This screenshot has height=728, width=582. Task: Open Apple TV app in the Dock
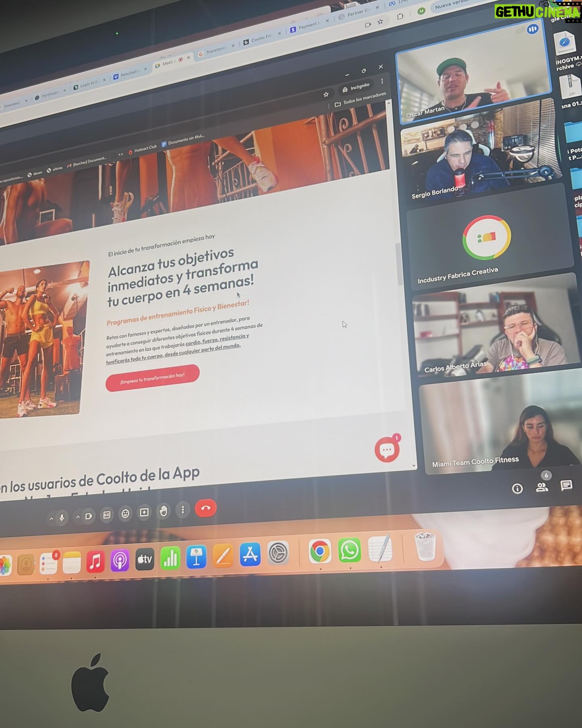click(145, 559)
